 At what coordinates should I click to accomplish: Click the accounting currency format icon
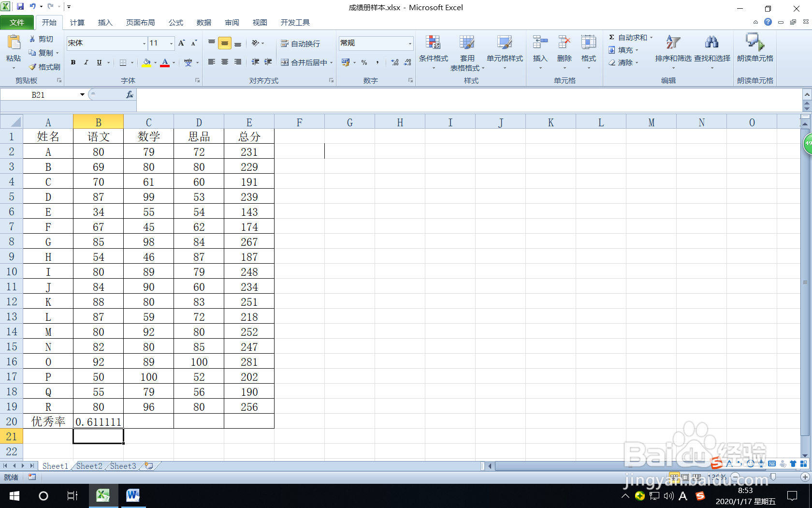click(x=346, y=62)
